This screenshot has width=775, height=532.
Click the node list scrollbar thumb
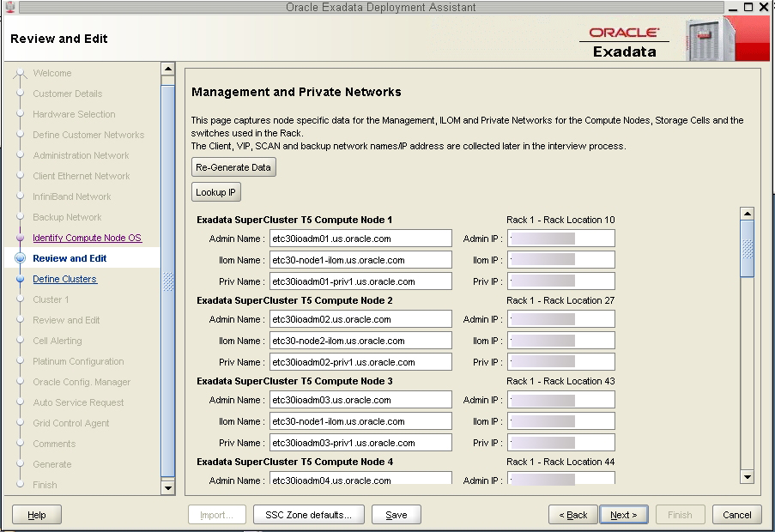coord(748,249)
